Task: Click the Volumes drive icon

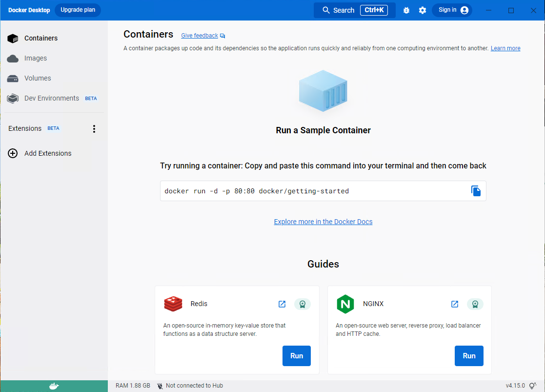Action: pos(13,79)
